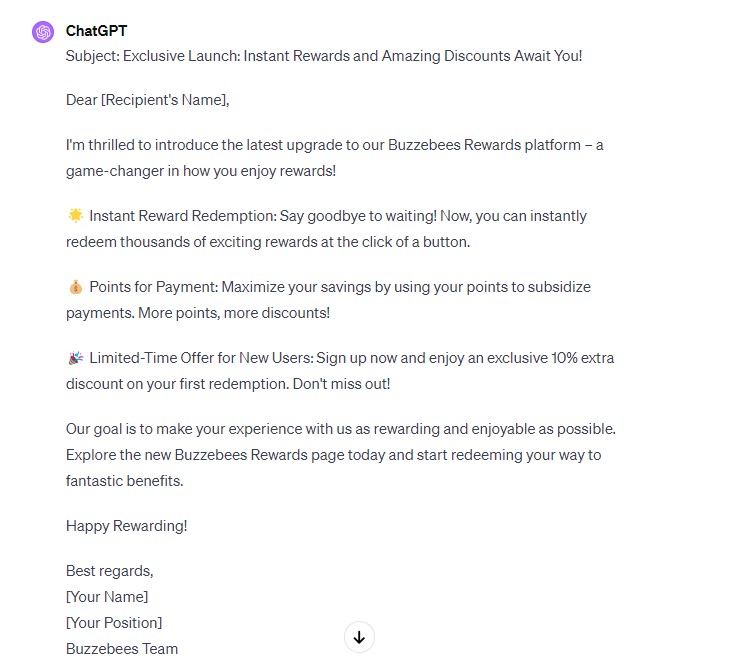
Task: Click the party popper emoji
Action: [x=75, y=358]
